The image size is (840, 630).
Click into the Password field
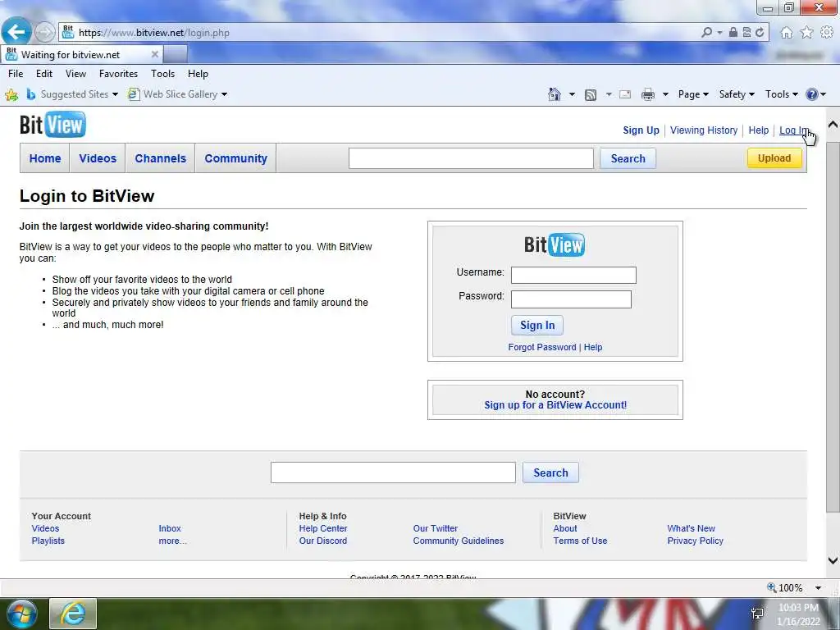571,299
